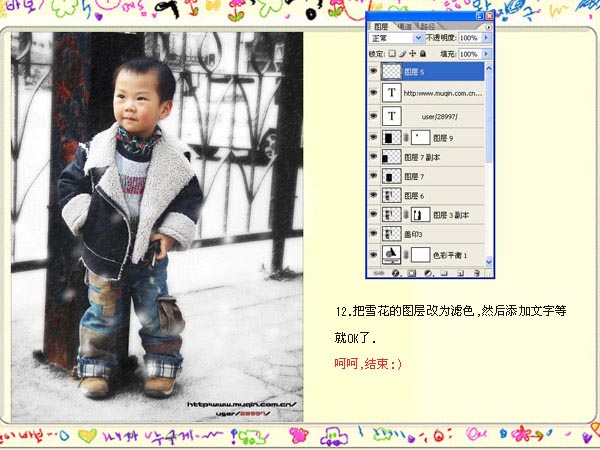Click the add layer style icon
This screenshot has width=600, height=450.
click(396, 273)
